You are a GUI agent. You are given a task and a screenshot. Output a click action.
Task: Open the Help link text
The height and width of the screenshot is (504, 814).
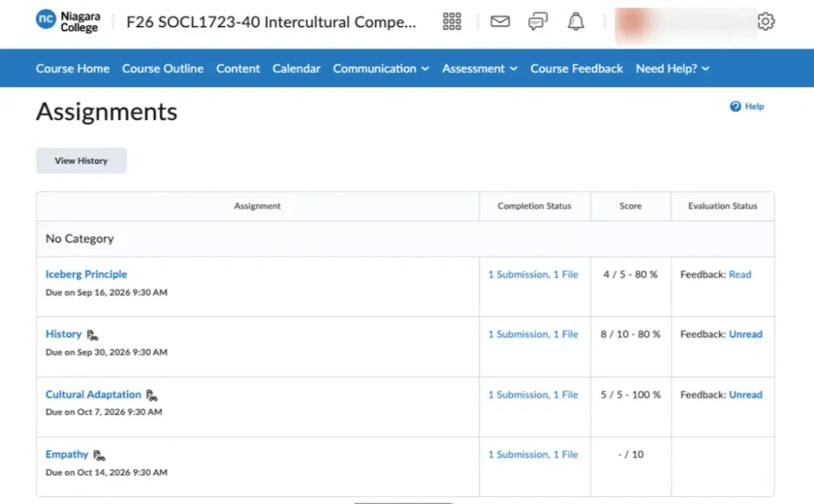754,107
